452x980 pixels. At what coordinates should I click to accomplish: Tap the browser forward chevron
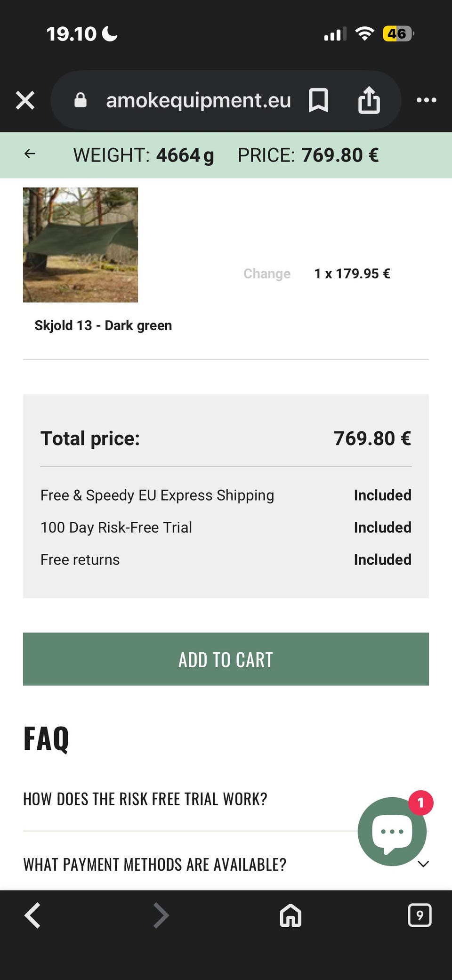pyautogui.click(x=161, y=915)
